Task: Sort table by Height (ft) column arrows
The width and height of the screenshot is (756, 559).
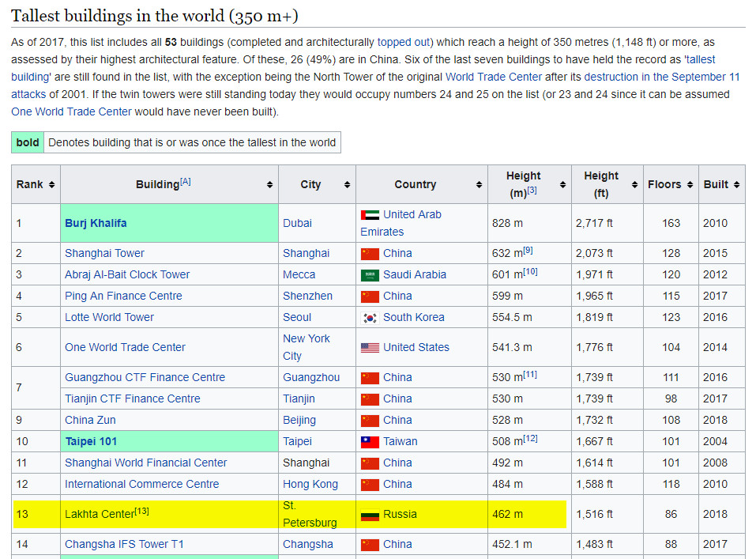Action: coord(634,184)
